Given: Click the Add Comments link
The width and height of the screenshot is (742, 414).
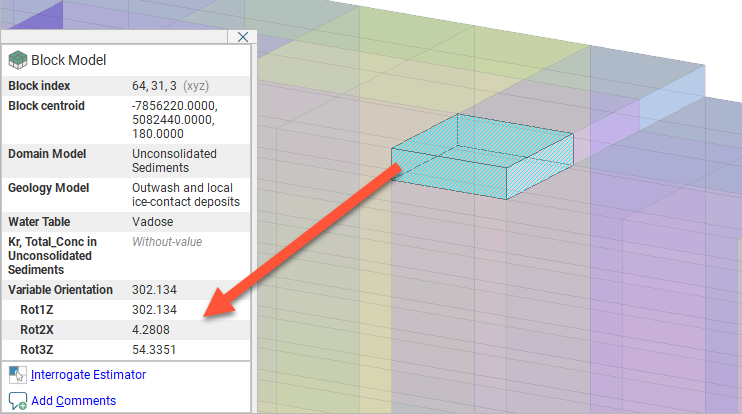Looking at the screenshot, I should click(73, 401).
